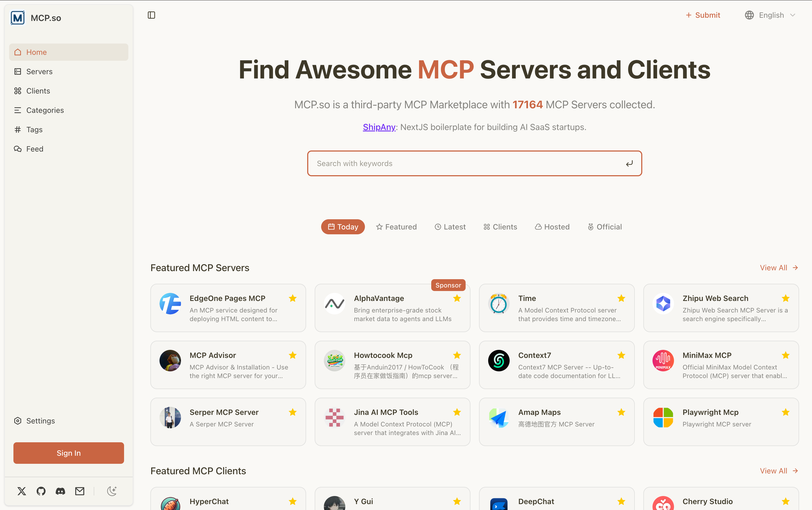Click the MCP.so logo icon

tap(17, 18)
